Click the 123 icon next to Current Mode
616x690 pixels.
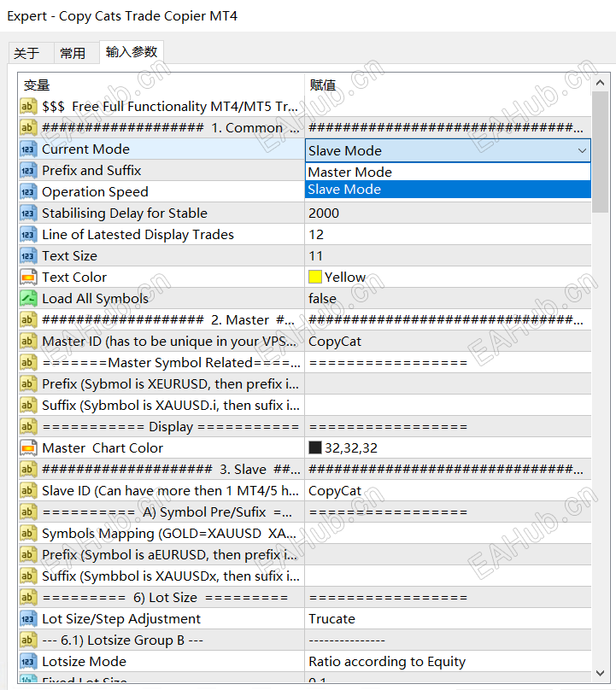pyautogui.click(x=27, y=149)
